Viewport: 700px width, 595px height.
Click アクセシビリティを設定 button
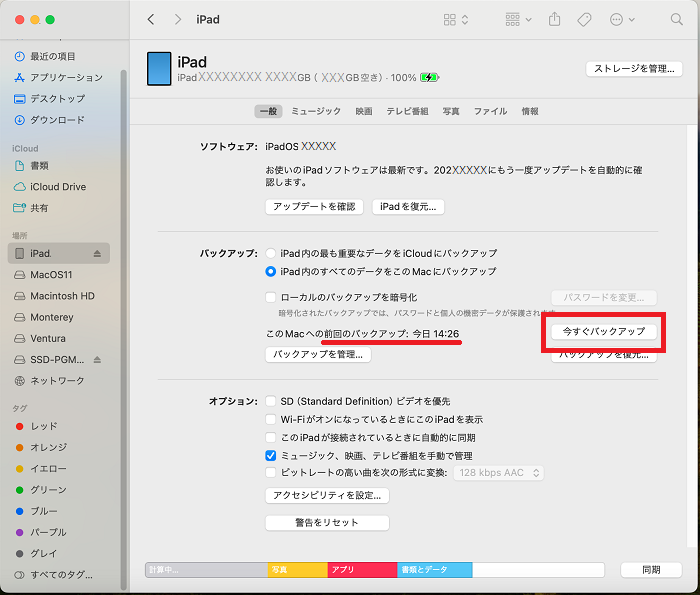coord(327,495)
